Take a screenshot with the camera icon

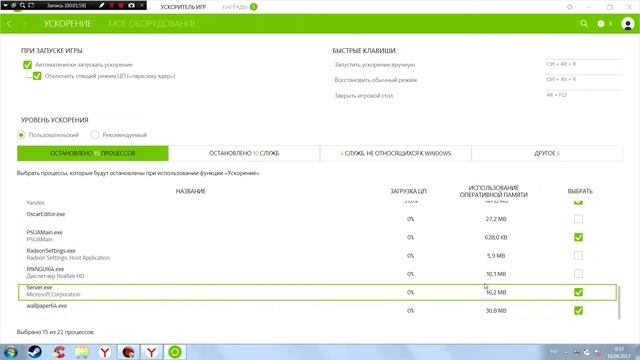tap(131, 5)
